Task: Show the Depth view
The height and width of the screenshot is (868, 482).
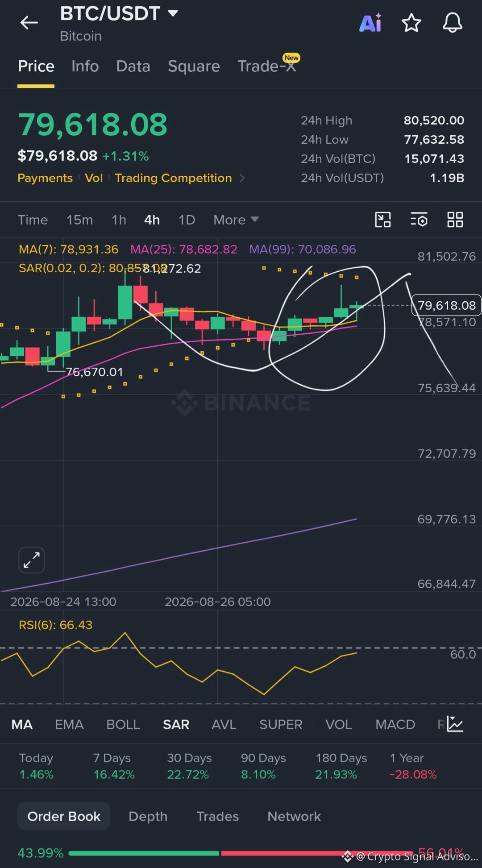Action: (148, 816)
